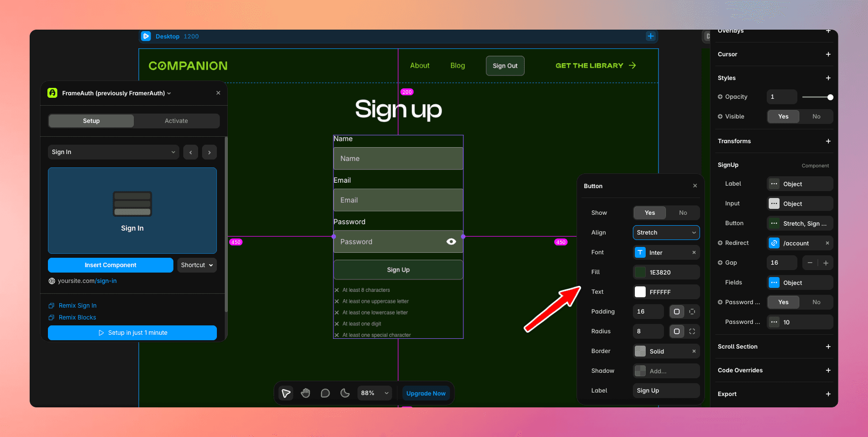Select the per-corner radius icon

point(692,331)
